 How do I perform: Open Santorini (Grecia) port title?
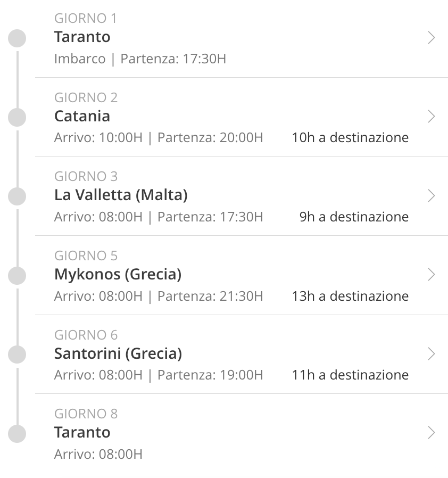click(118, 353)
